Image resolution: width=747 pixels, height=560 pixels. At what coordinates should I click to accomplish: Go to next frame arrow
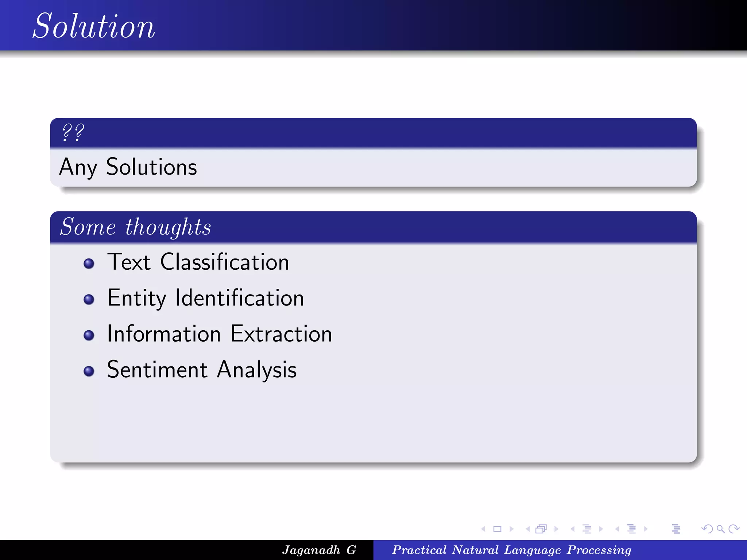click(556, 529)
